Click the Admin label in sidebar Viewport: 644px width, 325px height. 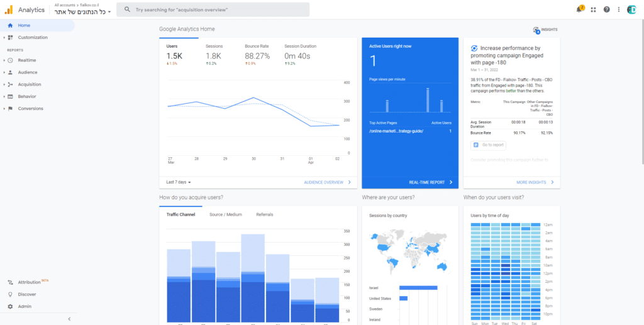coord(25,307)
